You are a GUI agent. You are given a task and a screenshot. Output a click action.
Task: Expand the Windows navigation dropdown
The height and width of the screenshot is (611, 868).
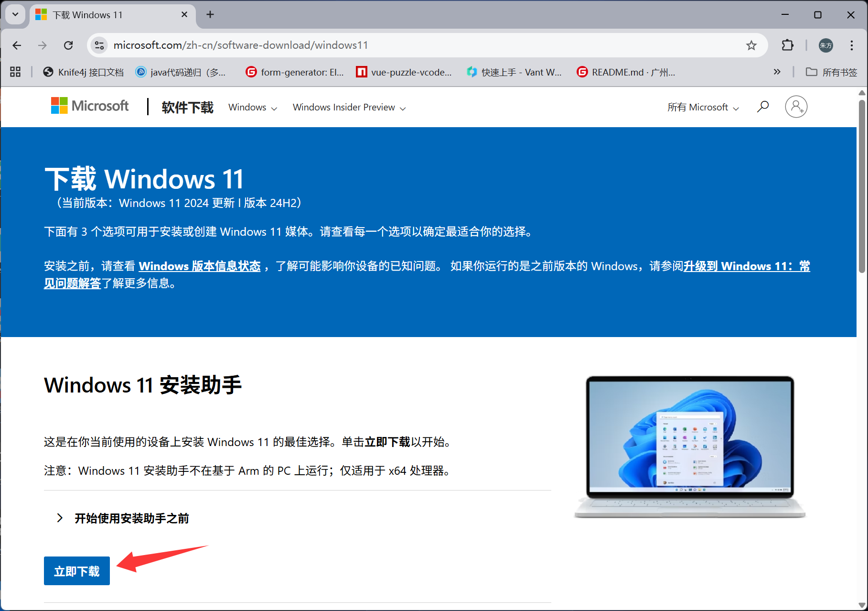pyautogui.click(x=253, y=108)
